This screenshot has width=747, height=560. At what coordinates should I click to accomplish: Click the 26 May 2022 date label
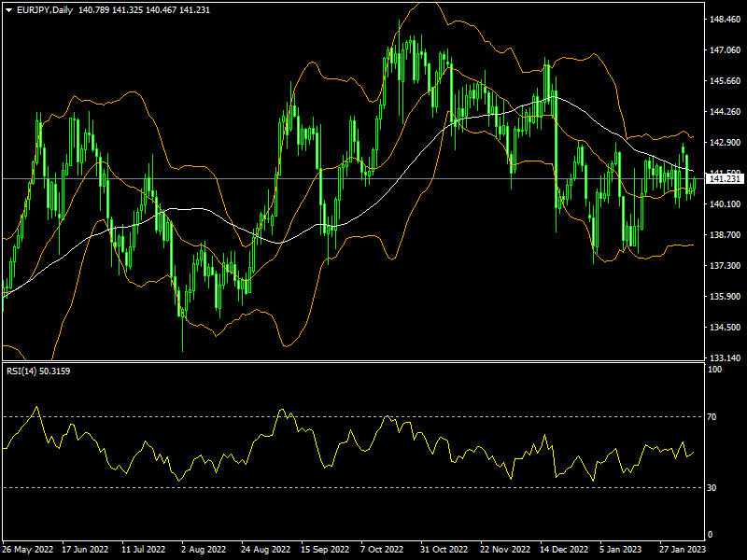(27, 550)
